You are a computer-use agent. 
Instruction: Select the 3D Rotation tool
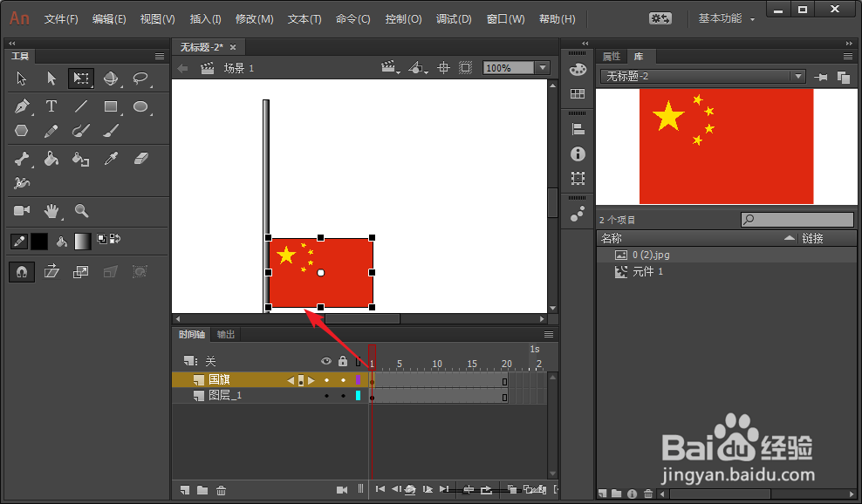111,78
